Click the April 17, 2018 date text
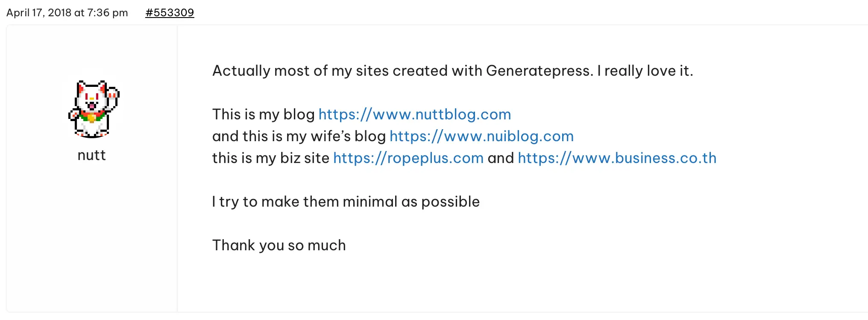Screen dimensions: 868x320 pos(39,12)
